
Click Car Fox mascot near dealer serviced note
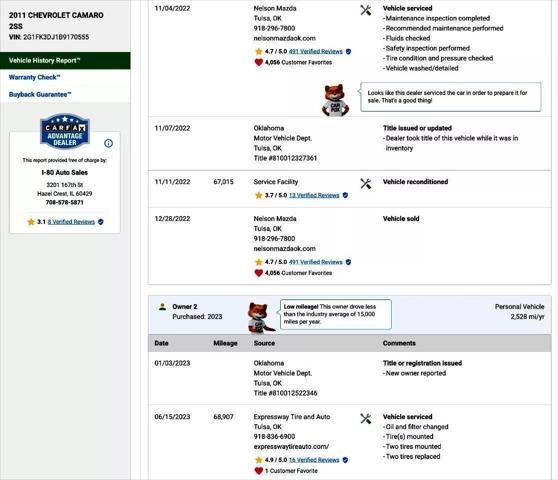pyautogui.click(x=335, y=100)
